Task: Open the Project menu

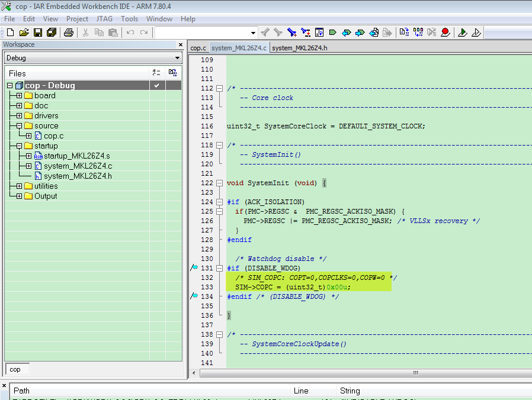Action: click(x=77, y=19)
